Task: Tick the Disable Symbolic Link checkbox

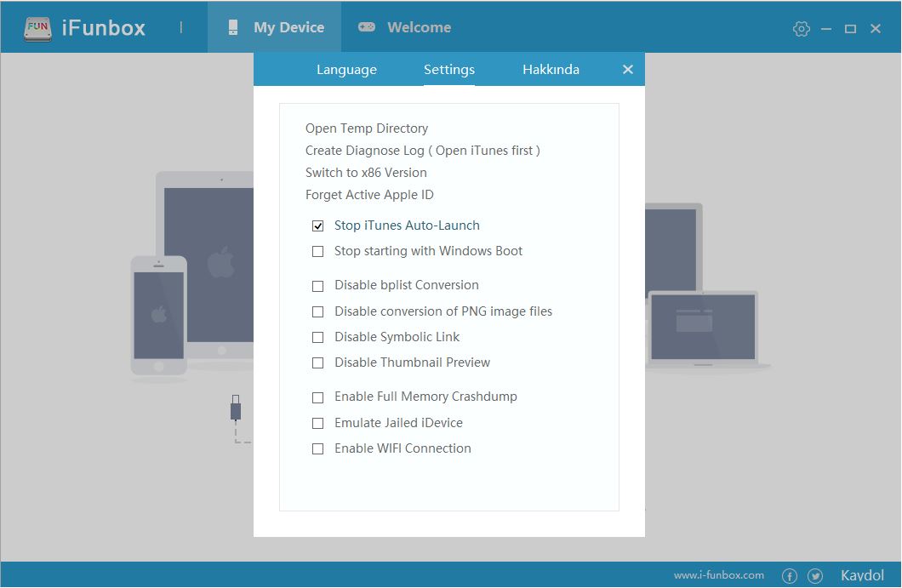Action: (317, 337)
